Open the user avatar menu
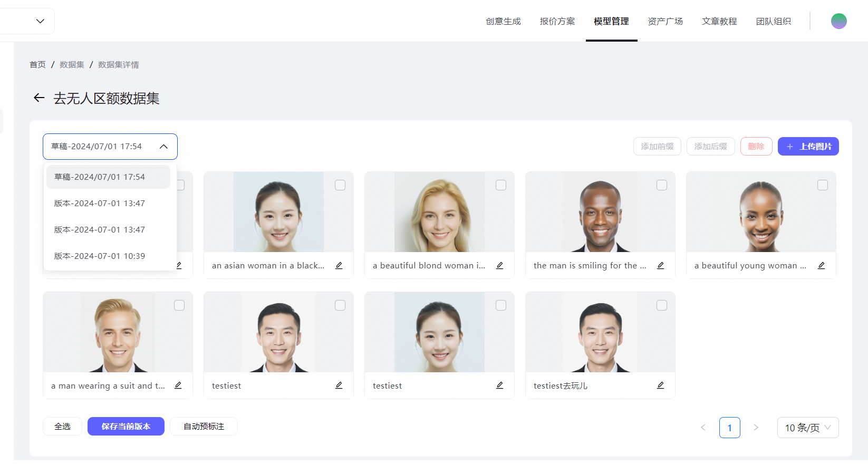Viewport: 868px width, 464px height. (x=838, y=21)
